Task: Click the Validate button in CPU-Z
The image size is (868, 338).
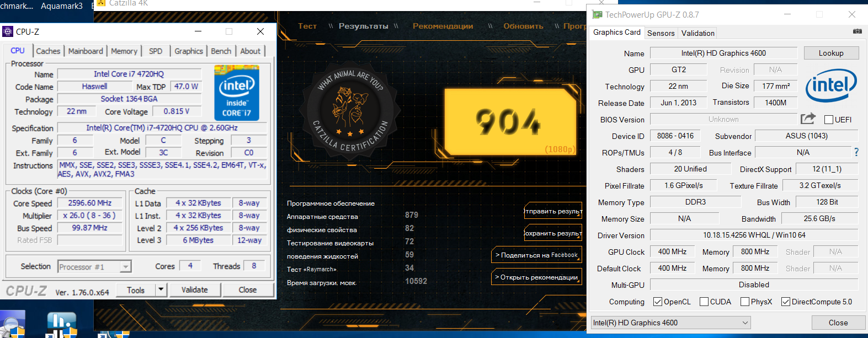Action: 195,289
